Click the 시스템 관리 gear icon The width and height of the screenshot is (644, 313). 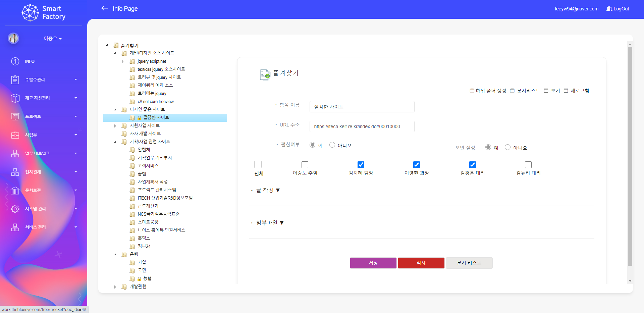click(x=15, y=209)
